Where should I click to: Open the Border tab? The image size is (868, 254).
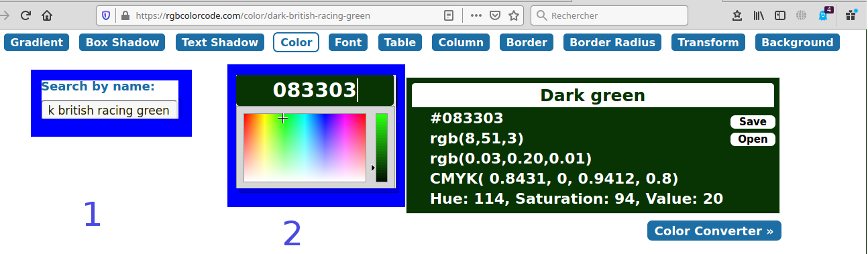click(527, 42)
